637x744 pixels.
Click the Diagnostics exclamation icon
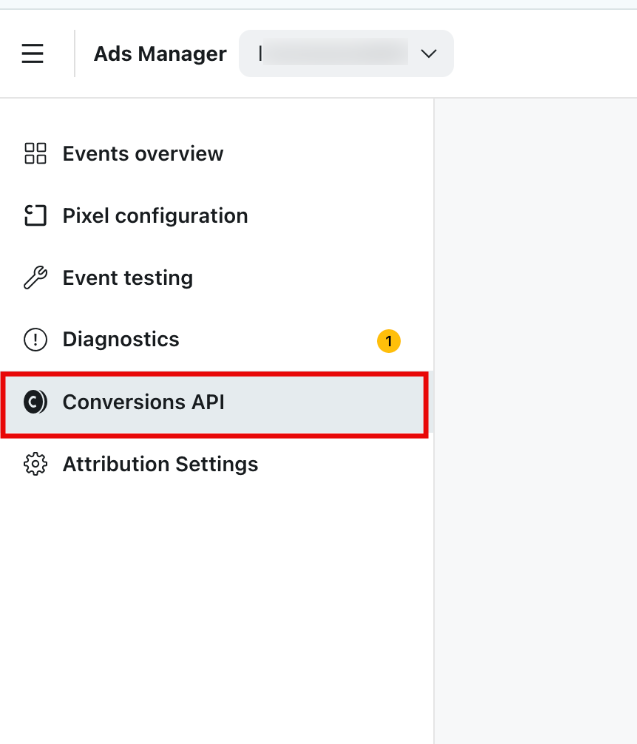point(35,340)
